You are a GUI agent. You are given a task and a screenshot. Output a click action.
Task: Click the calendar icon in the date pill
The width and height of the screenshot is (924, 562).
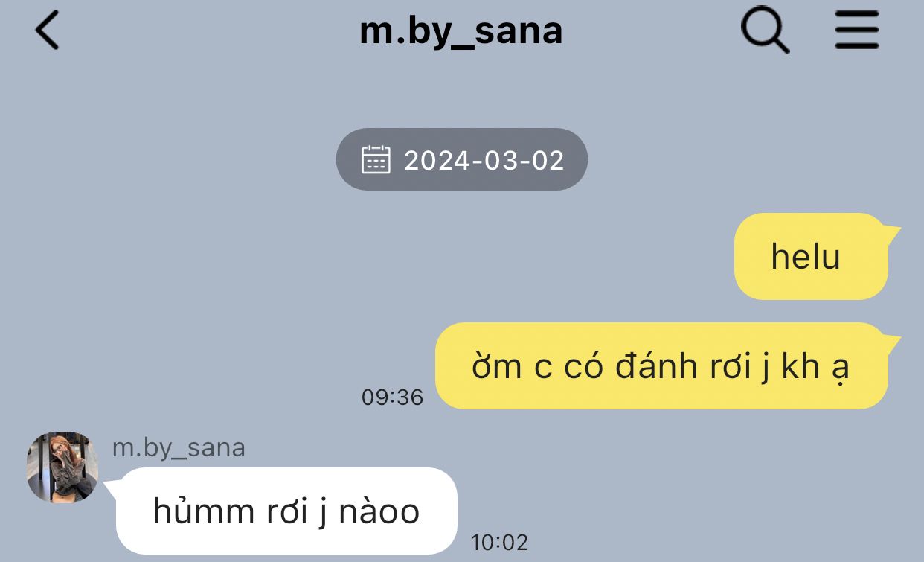click(376, 159)
